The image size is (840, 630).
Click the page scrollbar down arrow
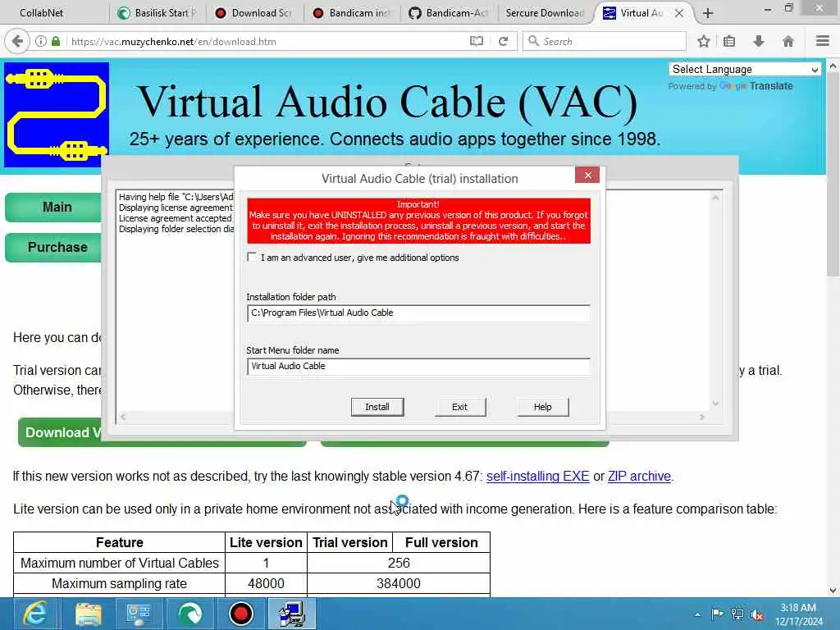pos(833,591)
